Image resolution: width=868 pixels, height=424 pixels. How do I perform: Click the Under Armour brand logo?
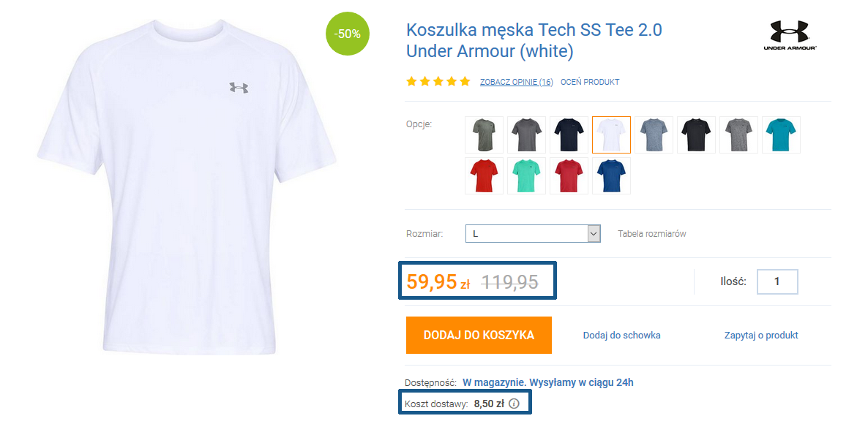(790, 35)
